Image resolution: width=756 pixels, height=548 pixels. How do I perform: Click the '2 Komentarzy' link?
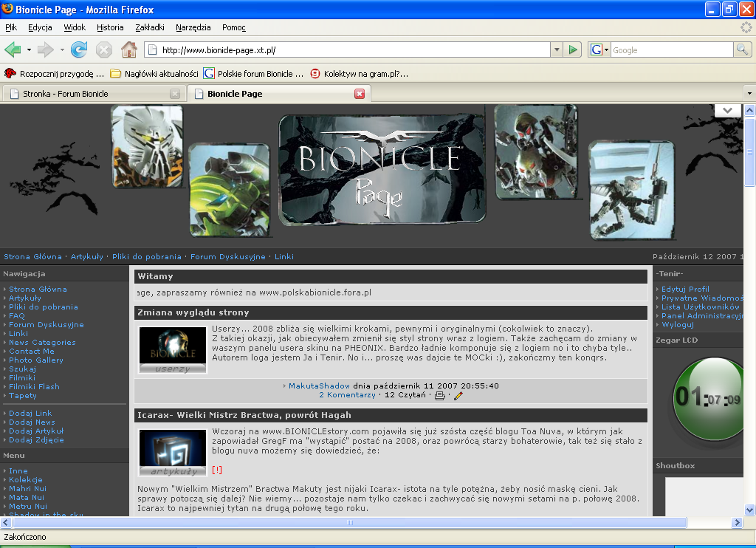pyautogui.click(x=348, y=395)
